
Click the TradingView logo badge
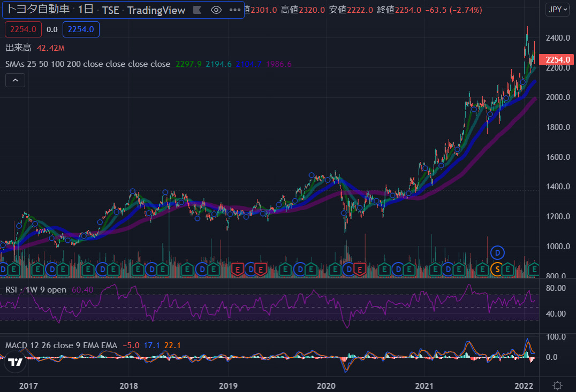pyautogui.click(x=15, y=362)
